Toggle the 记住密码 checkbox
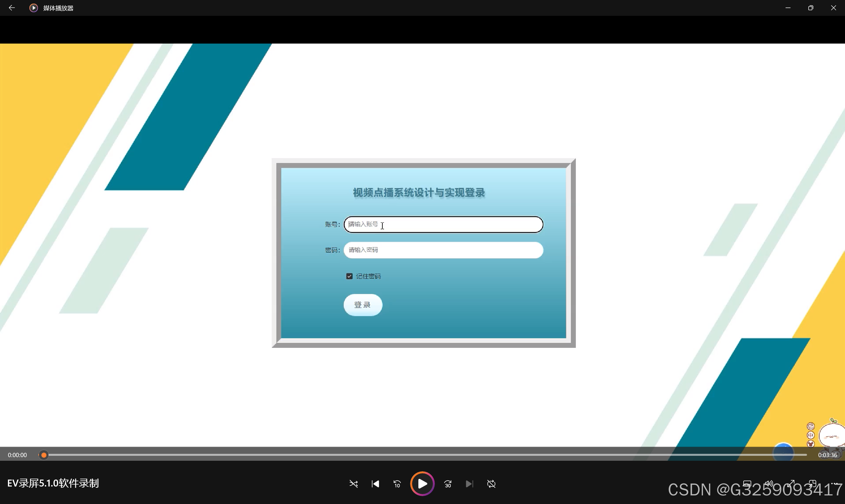Screen dimensions: 845x504 [x=349, y=276]
